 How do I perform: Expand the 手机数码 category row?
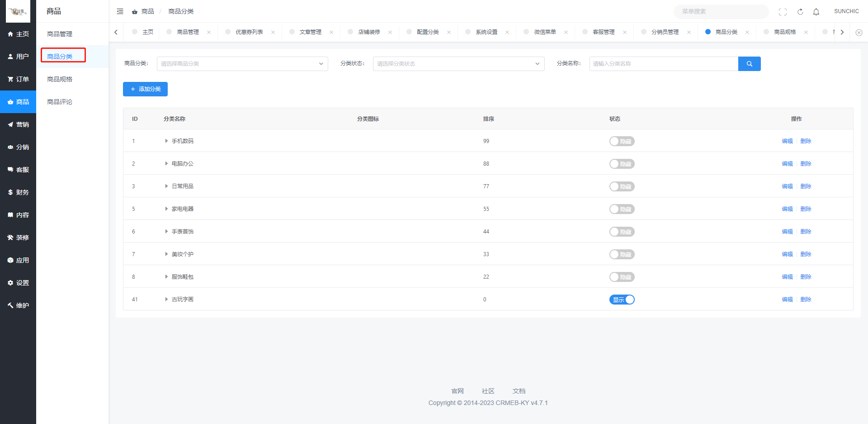[x=166, y=141]
